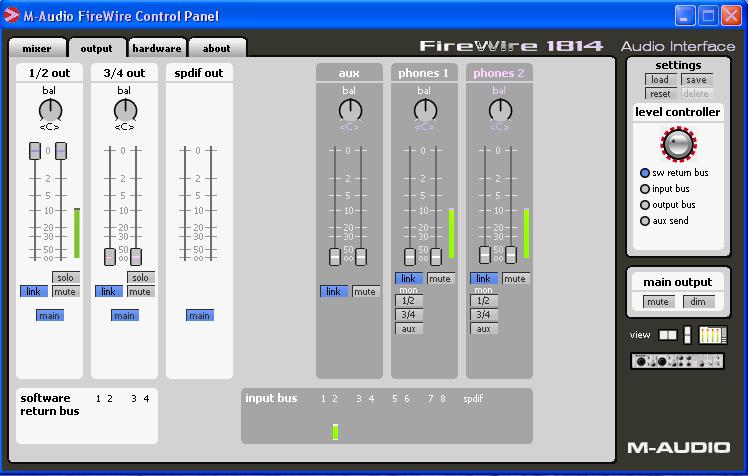748x476 pixels.
Task: Enable 3/4 monitor source for phones 1
Action: [x=409, y=314]
